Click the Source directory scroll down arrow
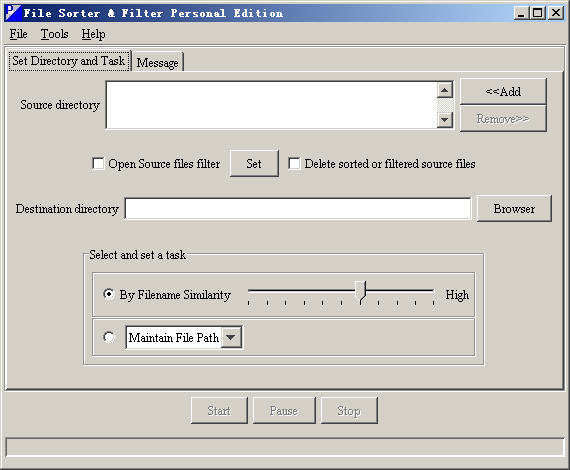 [445, 119]
